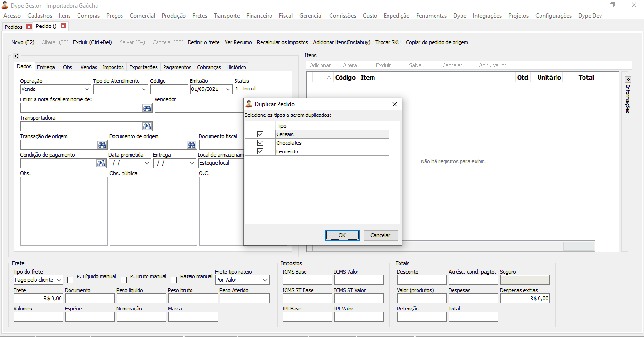Image resolution: width=644 pixels, height=337 pixels.
Task: Click binoculars lookup next to Transportadora field
Action: 147,126
